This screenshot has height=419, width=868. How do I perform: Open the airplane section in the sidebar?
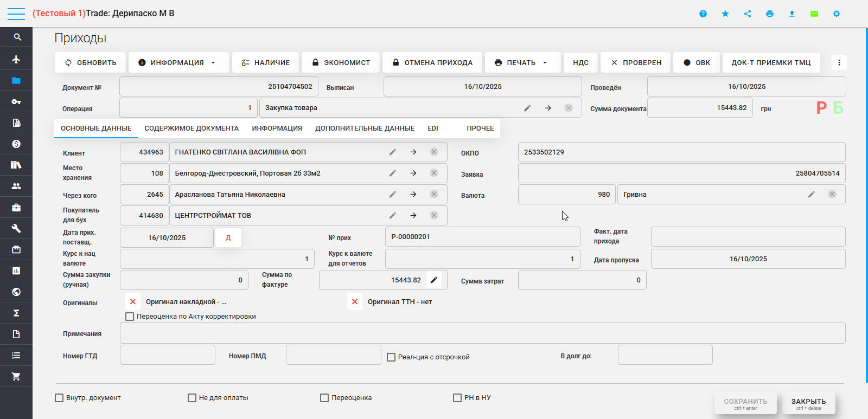[16, 59]
